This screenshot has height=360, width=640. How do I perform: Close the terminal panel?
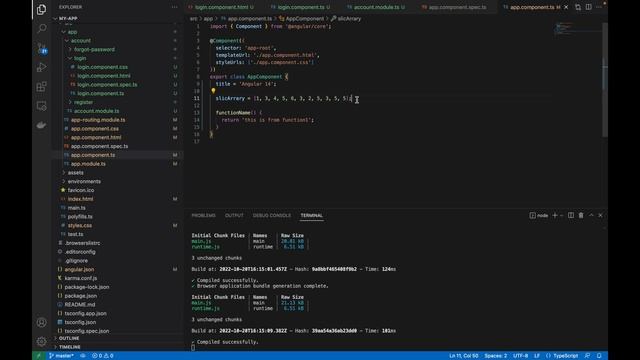[x=600, y=215]
